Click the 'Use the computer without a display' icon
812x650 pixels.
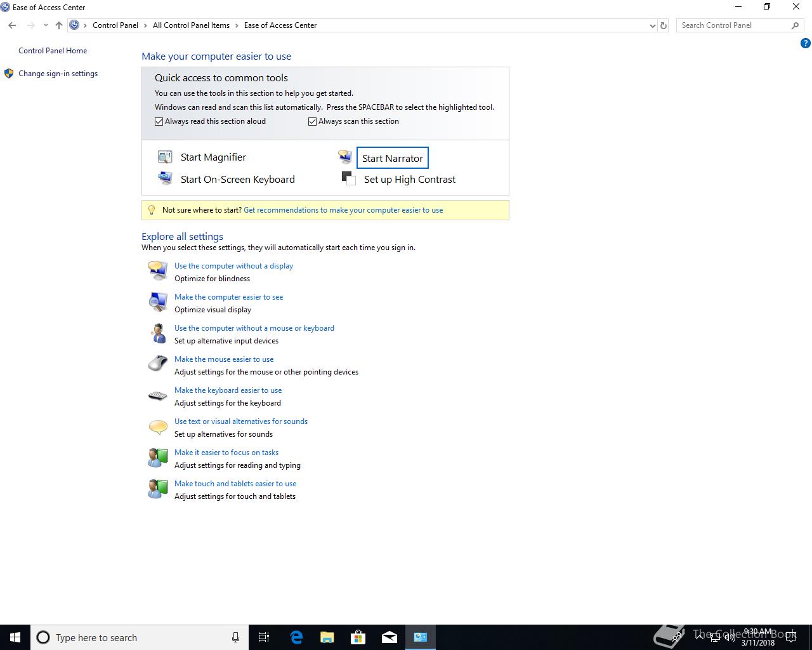click(157, 271)
